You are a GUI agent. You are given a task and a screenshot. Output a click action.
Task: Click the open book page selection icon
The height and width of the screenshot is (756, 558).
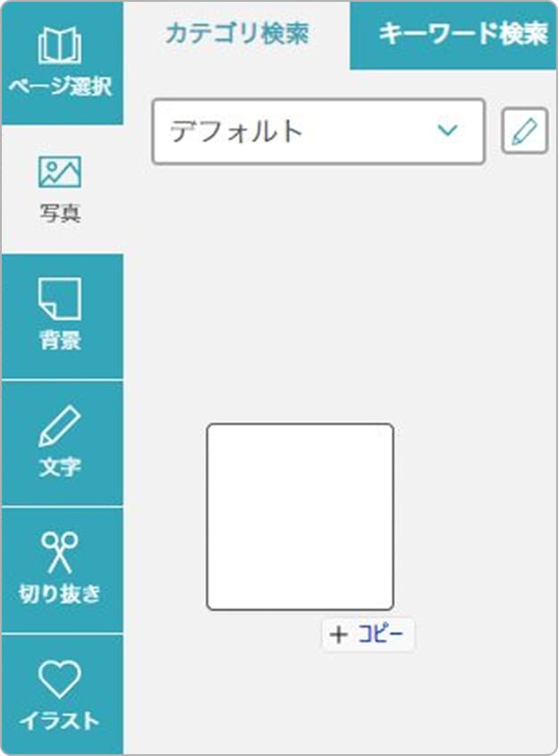pos(60,45)
